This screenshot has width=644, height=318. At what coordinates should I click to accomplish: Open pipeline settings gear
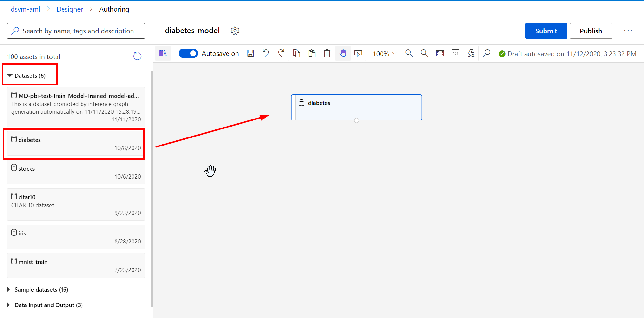pyautogui.click(x=235, y=31)
